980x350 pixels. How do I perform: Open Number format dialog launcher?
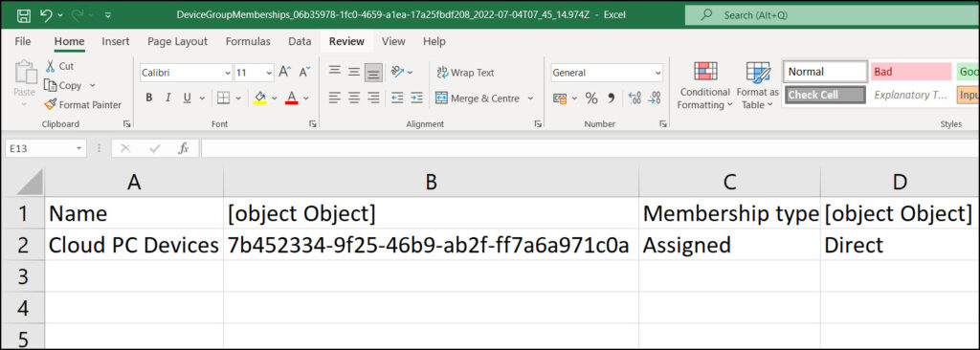point(663,123)
